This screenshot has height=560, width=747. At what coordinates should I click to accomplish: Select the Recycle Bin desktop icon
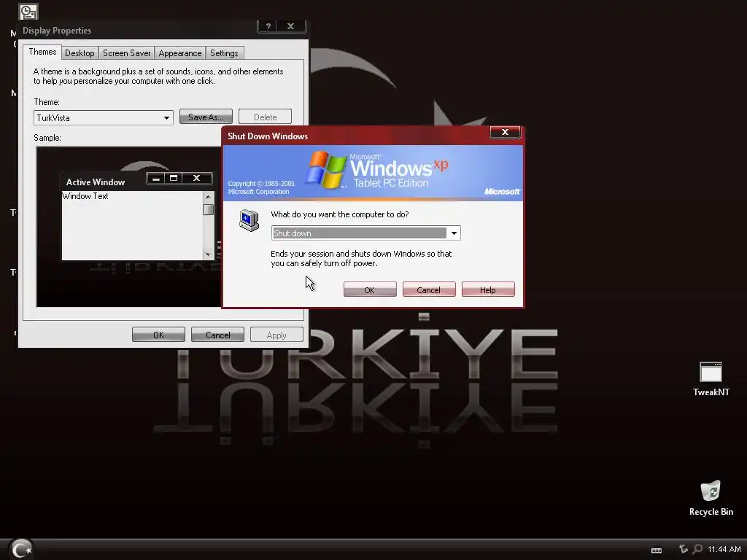711,499
